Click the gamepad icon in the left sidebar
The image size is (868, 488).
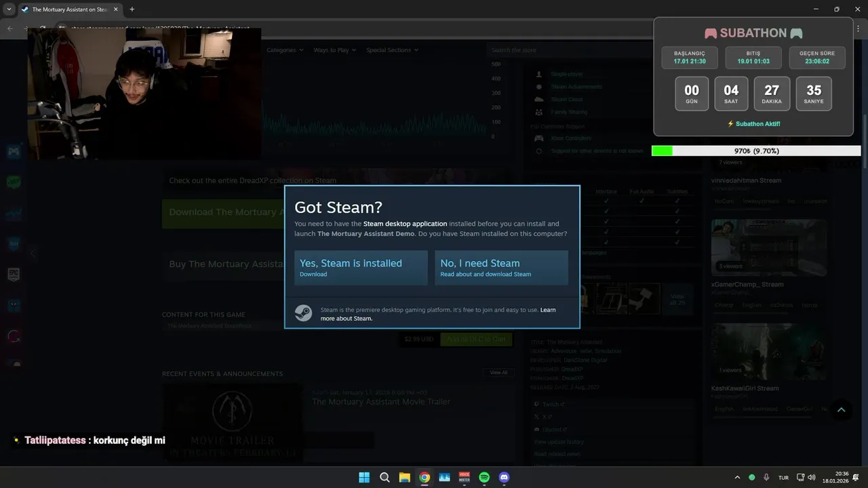click(14, 151)
